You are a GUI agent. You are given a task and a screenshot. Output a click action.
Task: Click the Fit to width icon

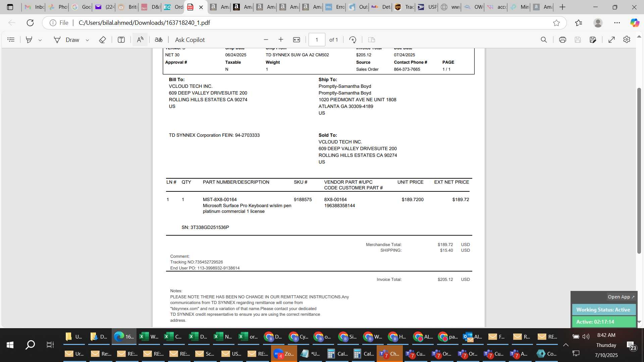click(297, 40)
